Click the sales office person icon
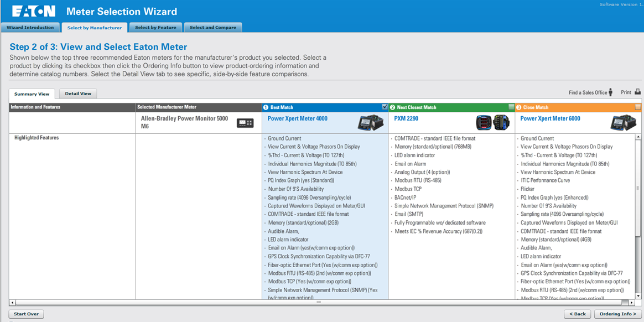644x322 pixels. [x=611, y=92]
